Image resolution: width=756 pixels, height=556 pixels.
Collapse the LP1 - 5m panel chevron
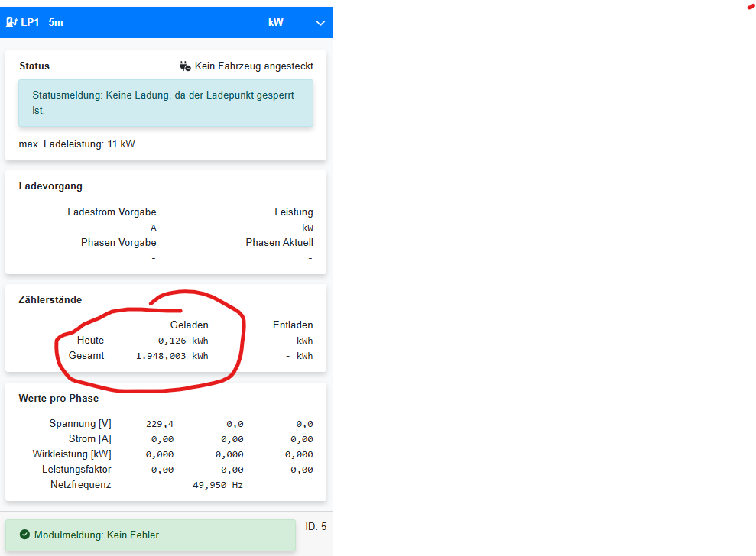(320, 23)
